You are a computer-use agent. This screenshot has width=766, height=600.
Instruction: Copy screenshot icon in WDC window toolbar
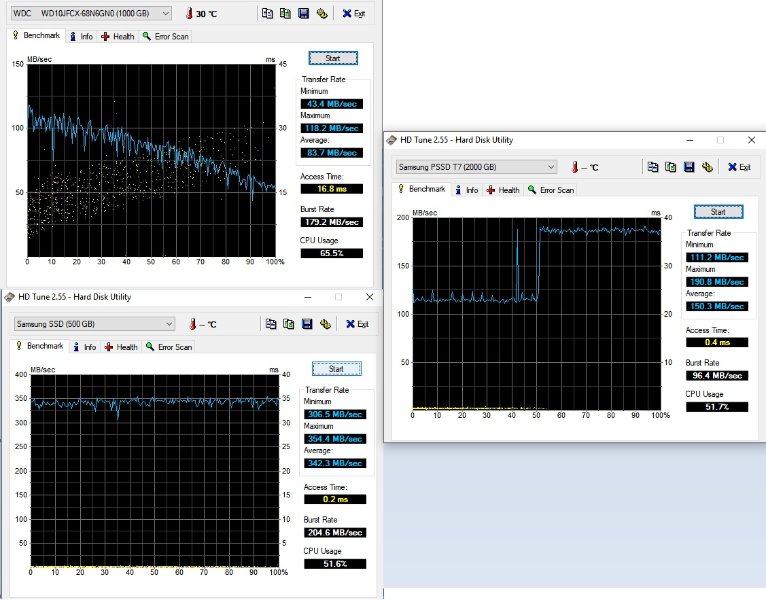(285, 14)
